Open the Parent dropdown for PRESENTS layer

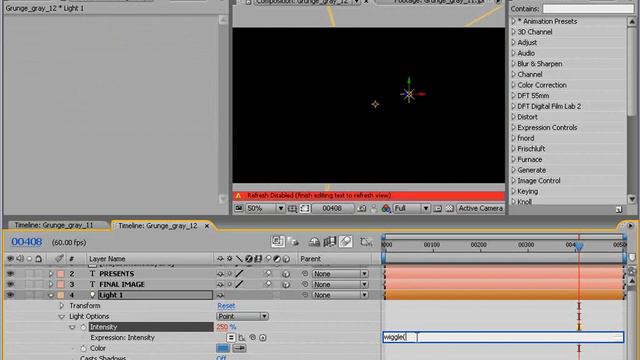(x=340, y=273)
